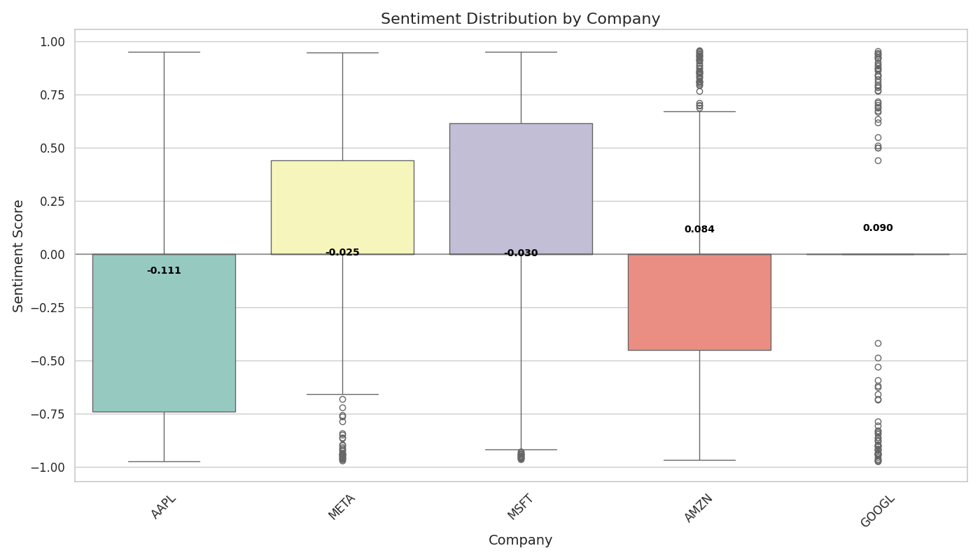Click the -0.111 mean annotation
This screenshot has height=560, width=980.
click(x=164, y=271)
